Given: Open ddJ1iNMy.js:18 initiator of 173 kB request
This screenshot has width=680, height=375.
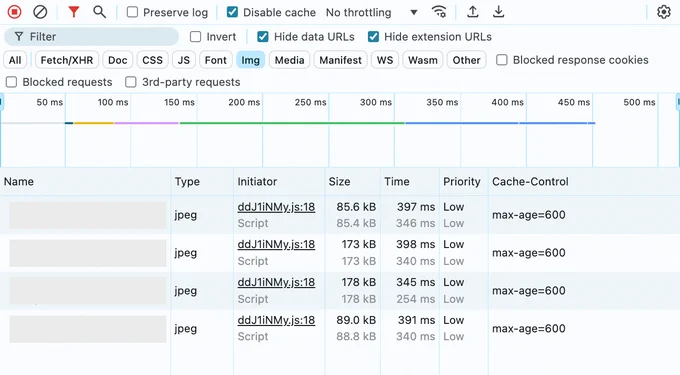Looking at the screenshot, I should click(276, 245).
